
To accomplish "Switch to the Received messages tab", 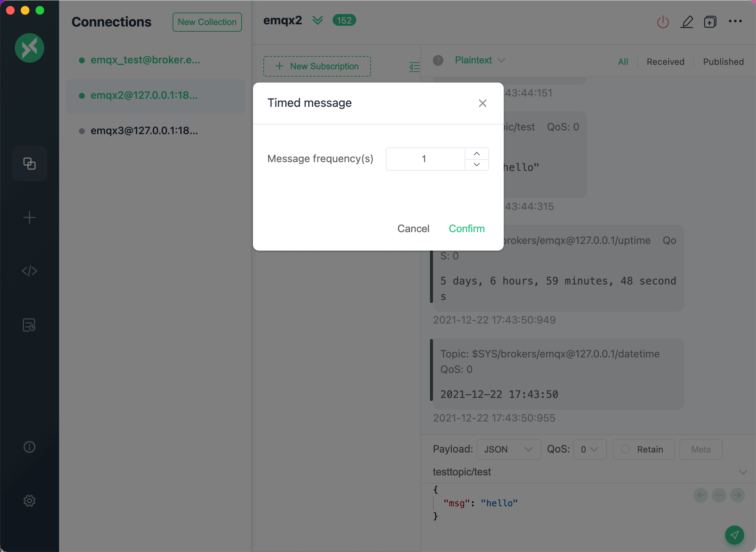I will coord(665,62).
